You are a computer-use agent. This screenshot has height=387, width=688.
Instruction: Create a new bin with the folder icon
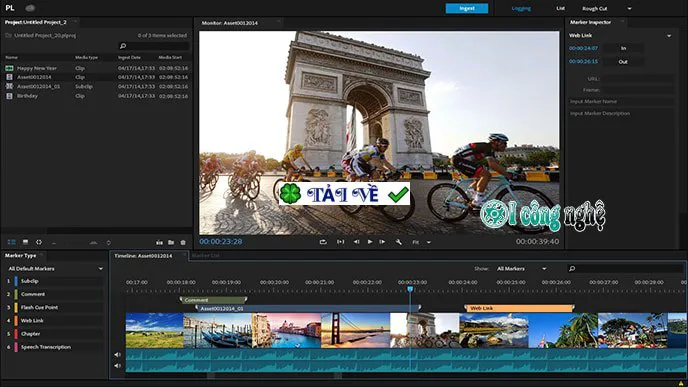tap(171, 242)
